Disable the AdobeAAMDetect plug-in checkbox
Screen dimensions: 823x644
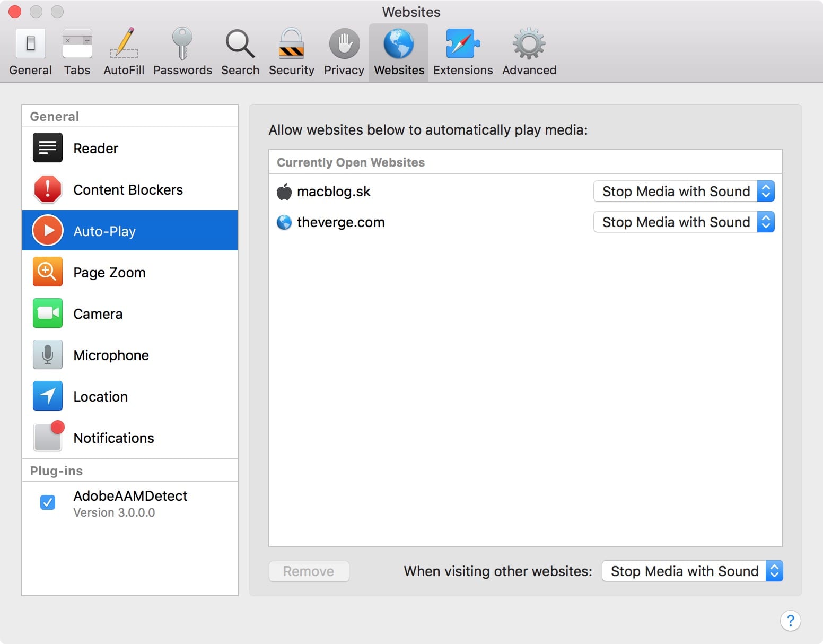48,502
